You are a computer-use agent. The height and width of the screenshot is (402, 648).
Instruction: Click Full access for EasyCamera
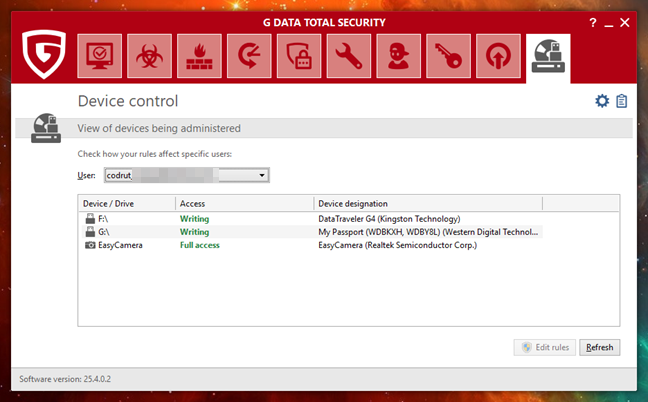pos(200,245)
